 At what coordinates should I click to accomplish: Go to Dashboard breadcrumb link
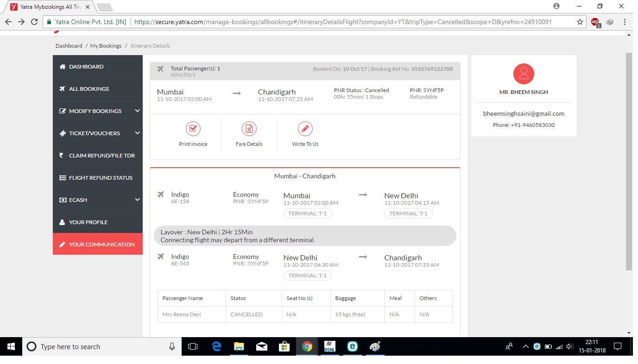pos(69,46)
